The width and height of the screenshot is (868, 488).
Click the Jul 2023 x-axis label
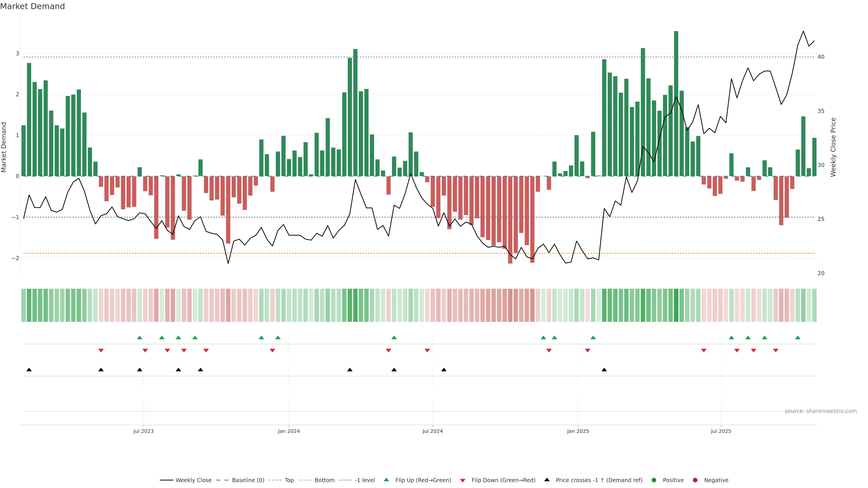point(143,431)
